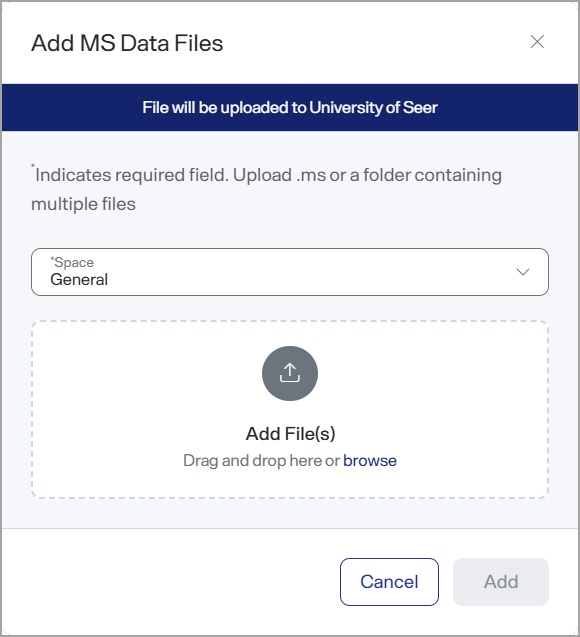Click the multiple files instruction line
Image resolution: width=580 pixels, height=637 pixels.
[83, 204]
